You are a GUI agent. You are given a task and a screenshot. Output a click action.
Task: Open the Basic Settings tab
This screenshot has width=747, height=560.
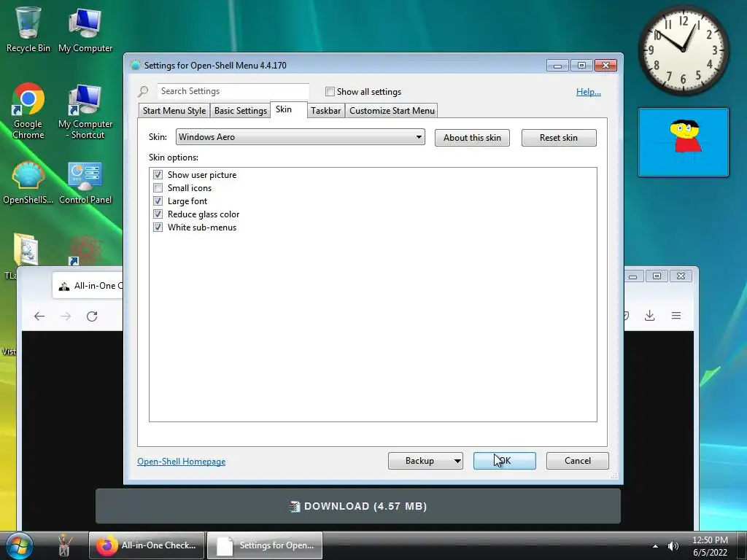tap(241, 111)
